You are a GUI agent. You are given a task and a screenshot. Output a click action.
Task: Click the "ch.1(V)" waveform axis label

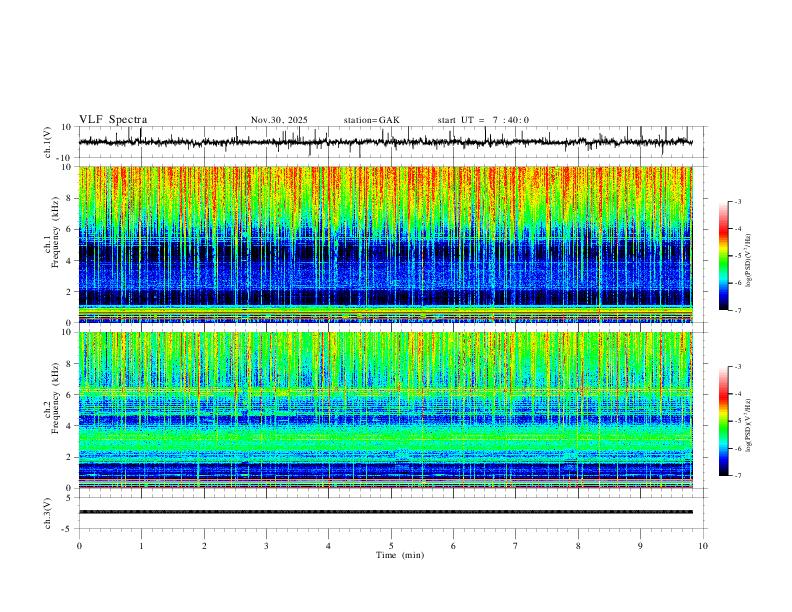coord(48,142)
